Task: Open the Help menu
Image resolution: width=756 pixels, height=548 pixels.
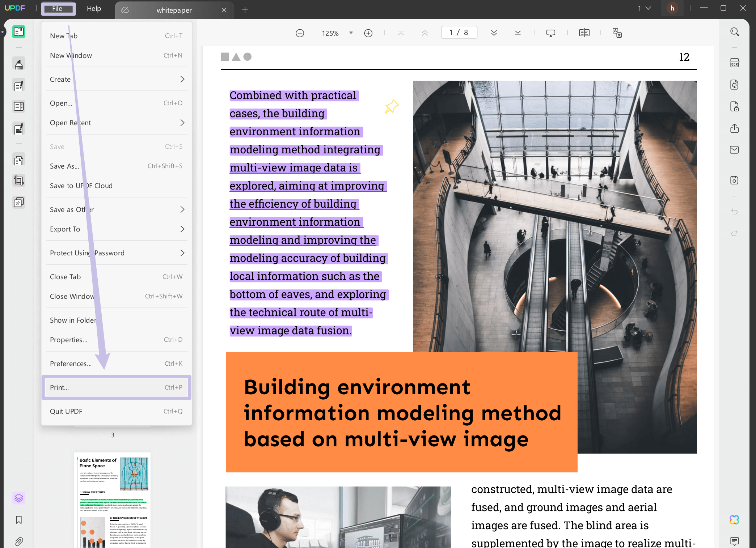Action: point(94,9)
